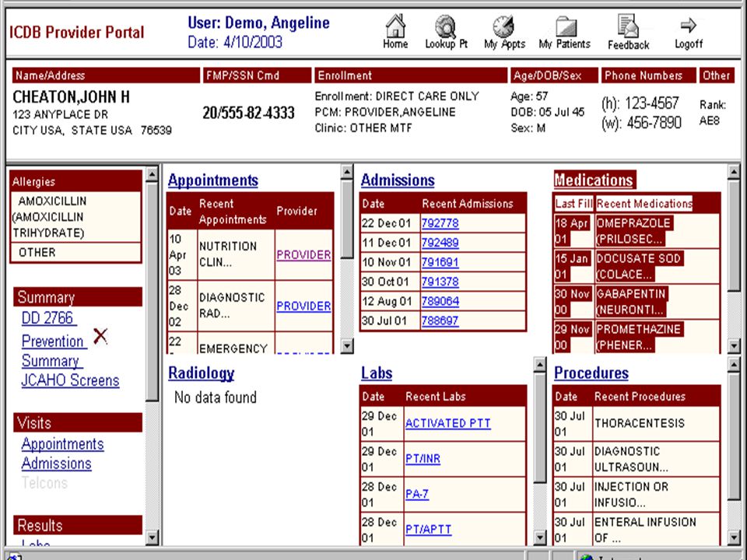Click patient name CHEATON,JOHN H

[71, 97]
